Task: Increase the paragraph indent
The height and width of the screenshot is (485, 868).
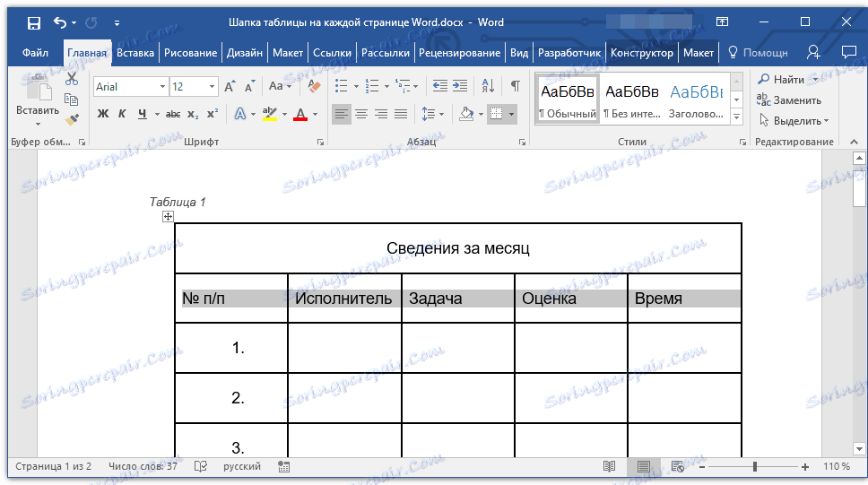Action: point(460,86)
